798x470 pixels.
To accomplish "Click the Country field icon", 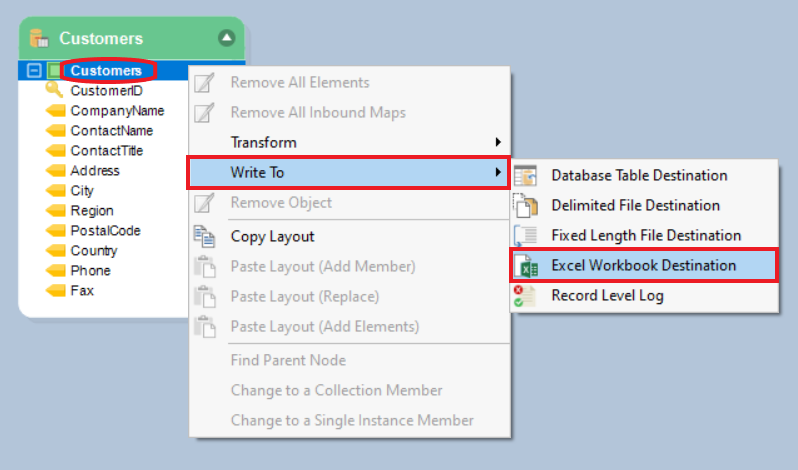I will click(55, 251).
